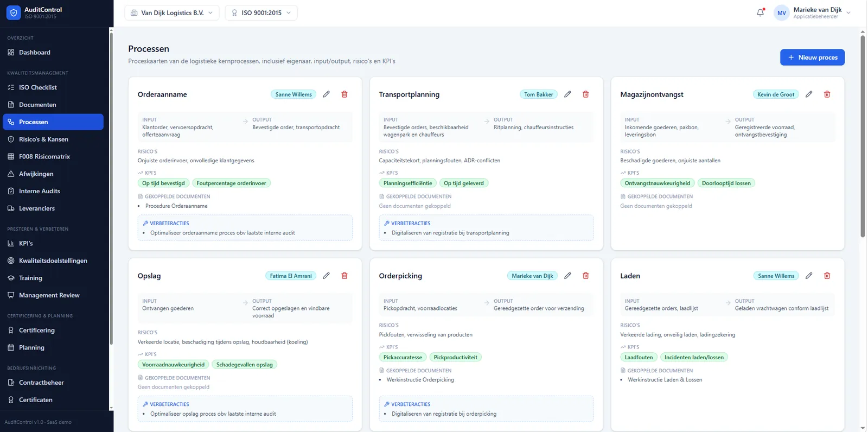
Task: Delete the Opslag process card
Action: pos(344,276)
